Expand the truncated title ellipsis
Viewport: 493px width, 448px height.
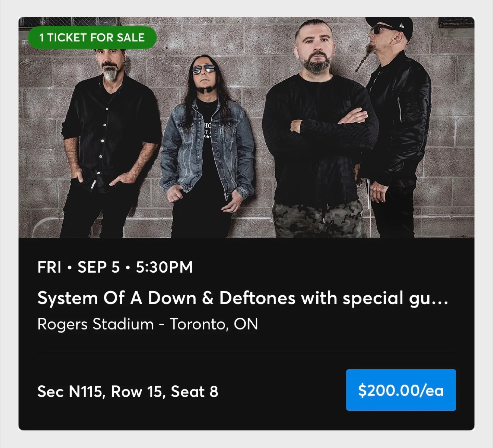[x=440, y=299]
